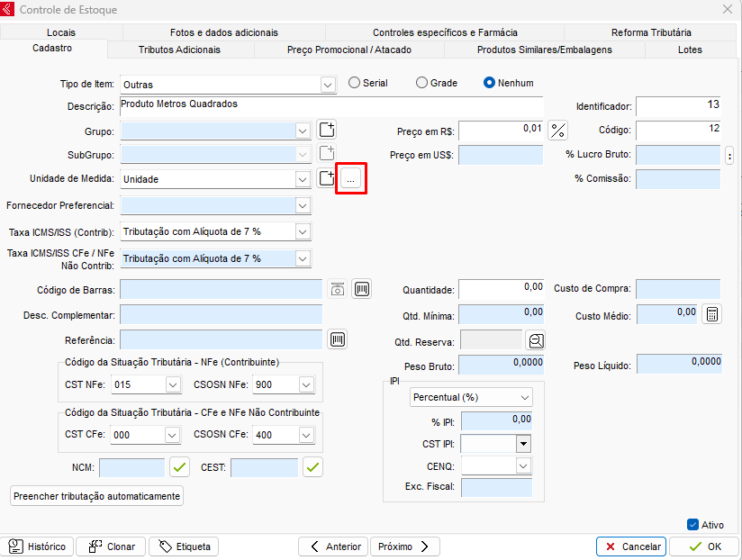Viewport: 742px width, 560px height.
Task: Open Taxa ICMS/ISS CFe / NFe Não Contrib dropdown
Action: 303,258
